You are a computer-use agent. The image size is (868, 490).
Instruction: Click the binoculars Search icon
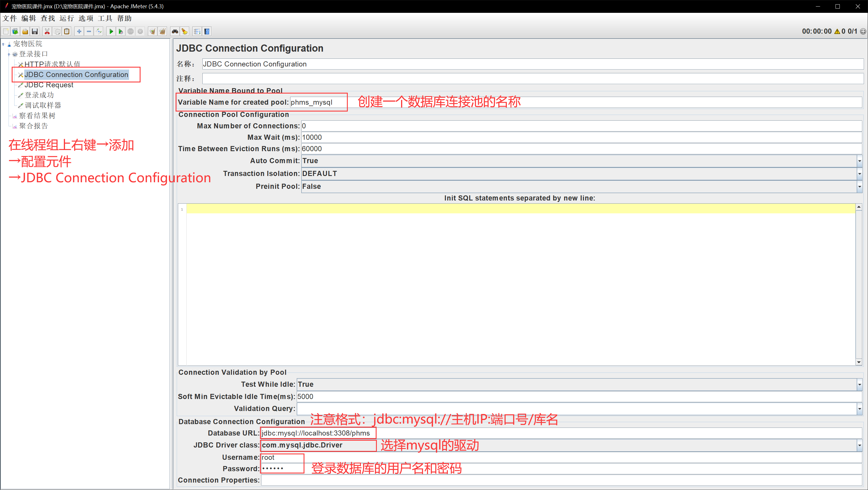pyautogui.click(x=175, y=31)
